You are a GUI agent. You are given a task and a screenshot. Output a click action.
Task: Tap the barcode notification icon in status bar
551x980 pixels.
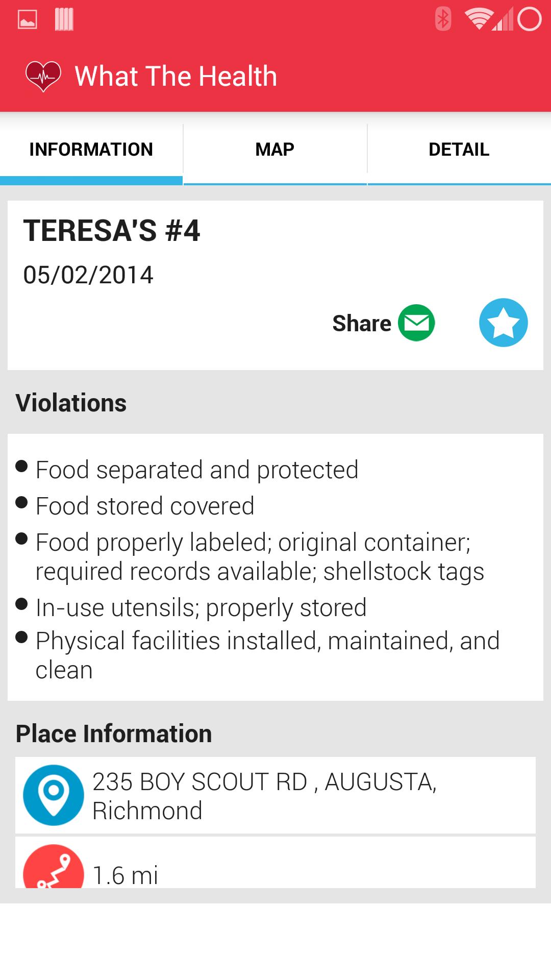pyautogui.click(x=64, y=20)
